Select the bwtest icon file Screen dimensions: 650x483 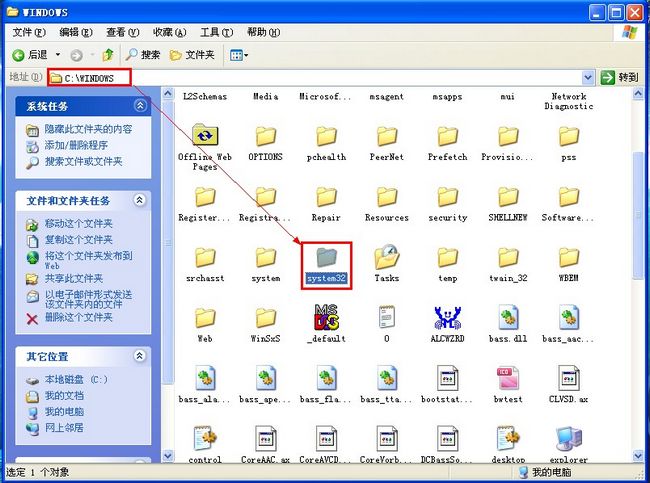(x=508, y=379)
